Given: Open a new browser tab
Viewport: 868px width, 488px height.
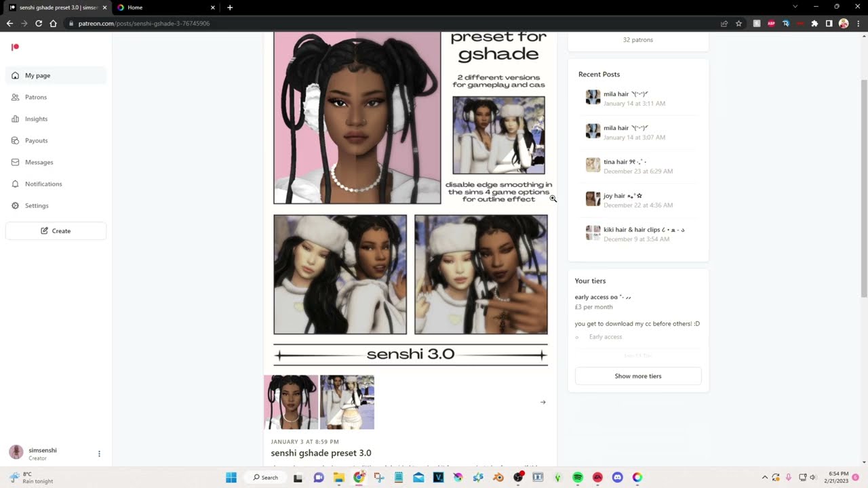Looking at the screenshot, I should click(x=230, y=7).
